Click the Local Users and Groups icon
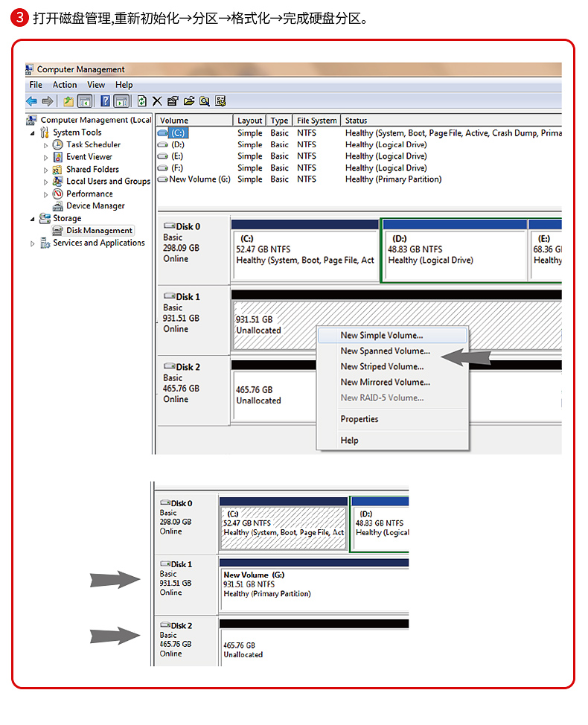This screenshot has width=588, height=725. 57,182
